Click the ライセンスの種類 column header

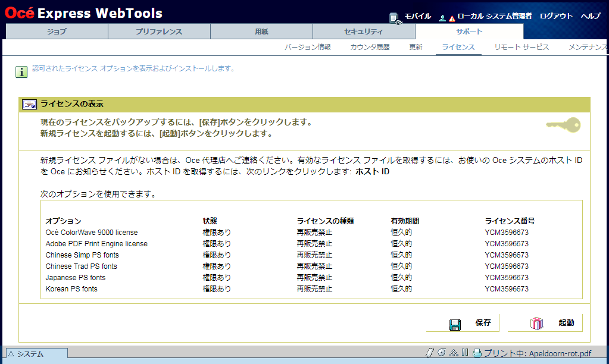coord(326,221)
